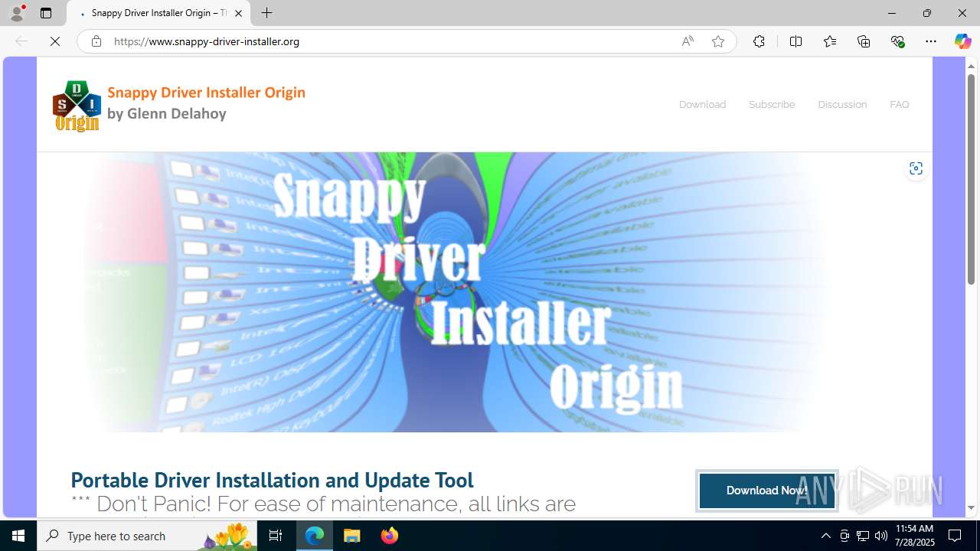This screenshot has width=980, height=551.
Task: Open the taskbar clock and calendar
Action: click(x=915, y=536)
